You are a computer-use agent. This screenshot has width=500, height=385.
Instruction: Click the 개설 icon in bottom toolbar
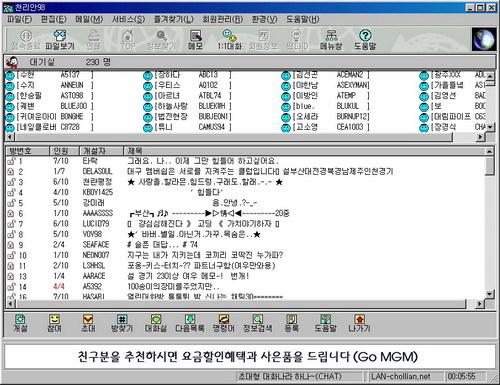point(20,323)
